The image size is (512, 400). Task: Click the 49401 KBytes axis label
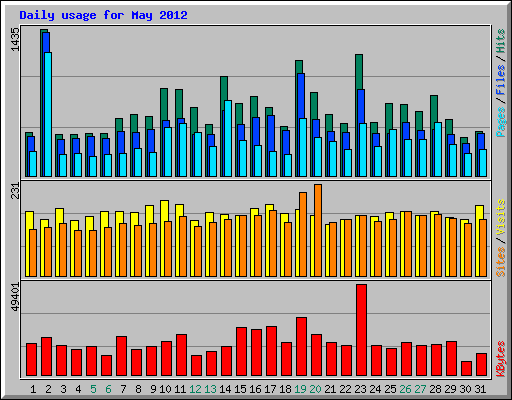tap(15, 297)
